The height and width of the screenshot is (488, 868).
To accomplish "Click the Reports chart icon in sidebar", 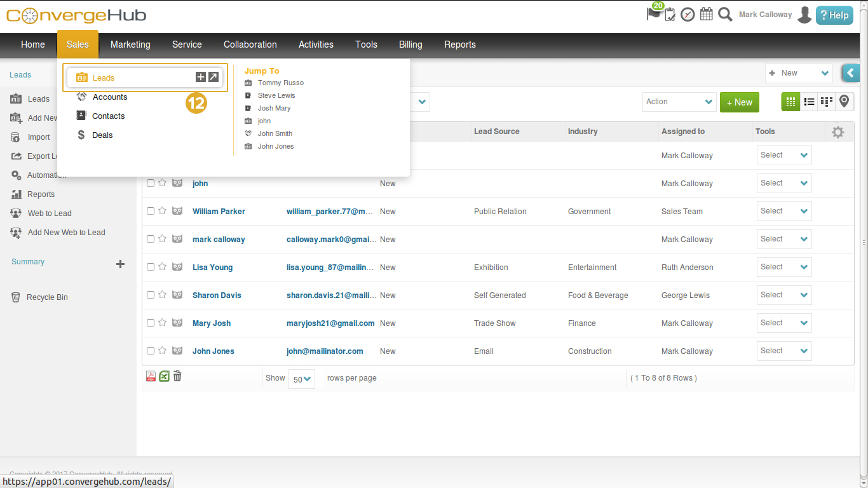I will [x=17, y=194].
